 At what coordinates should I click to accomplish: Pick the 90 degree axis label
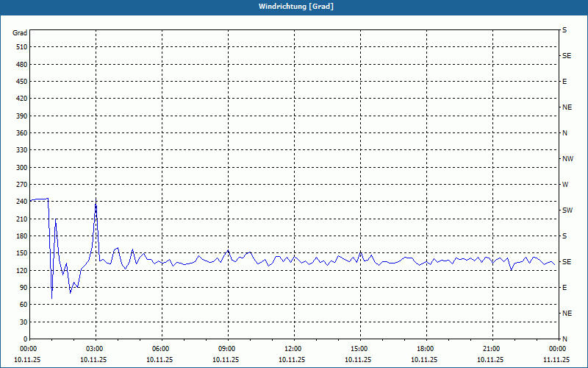click(24, 288)
